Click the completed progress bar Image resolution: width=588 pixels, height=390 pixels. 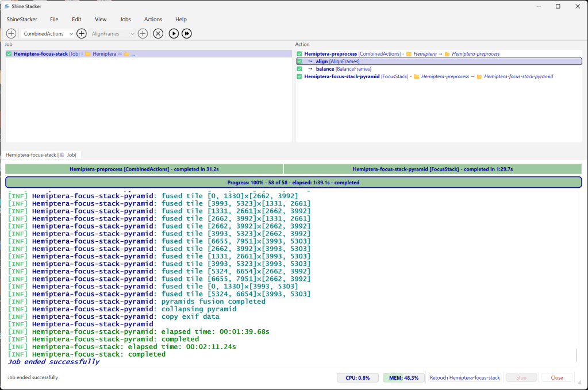pos(293,183)
